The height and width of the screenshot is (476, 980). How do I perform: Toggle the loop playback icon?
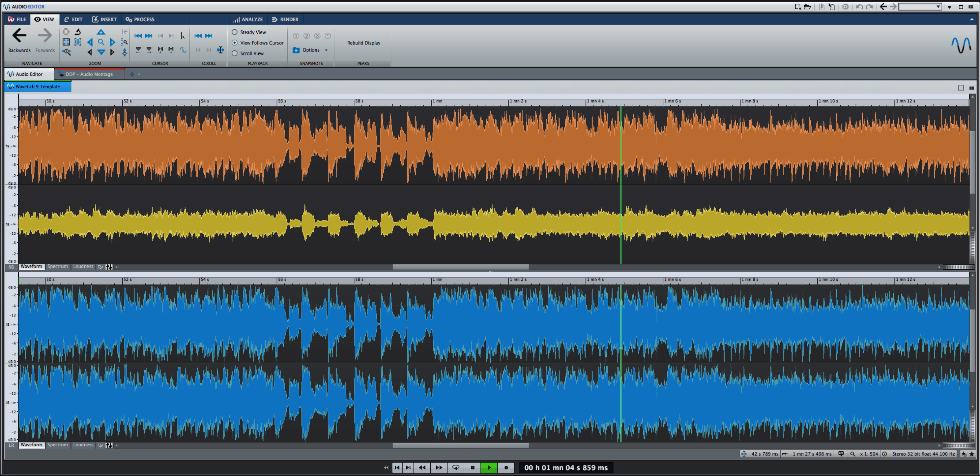coord(456,468)
